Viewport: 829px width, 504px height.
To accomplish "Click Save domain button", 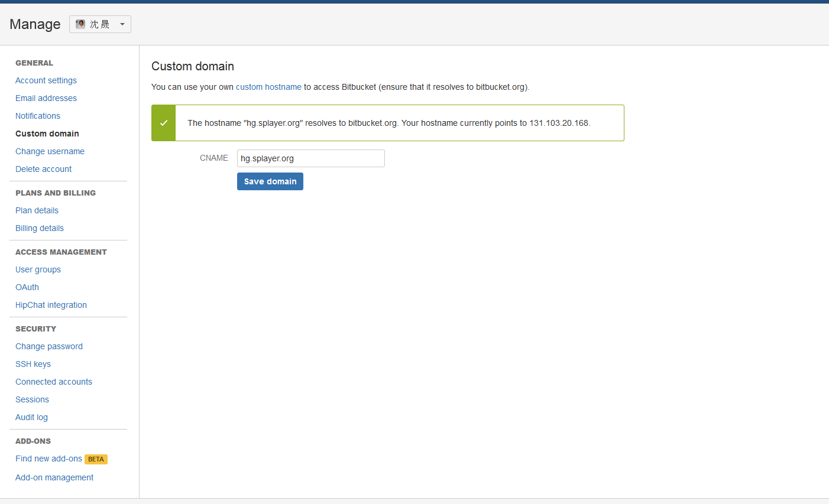I will coord(270,181).
